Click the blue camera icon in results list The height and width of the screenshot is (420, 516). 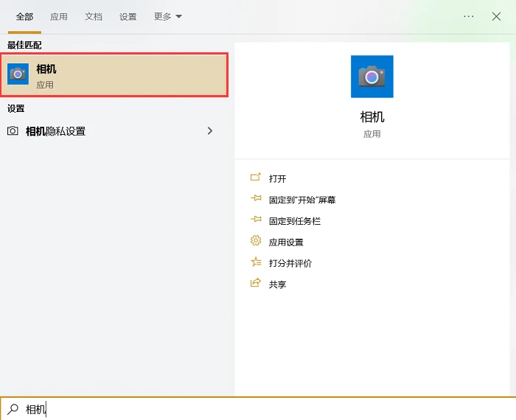(x=18, y=74)
